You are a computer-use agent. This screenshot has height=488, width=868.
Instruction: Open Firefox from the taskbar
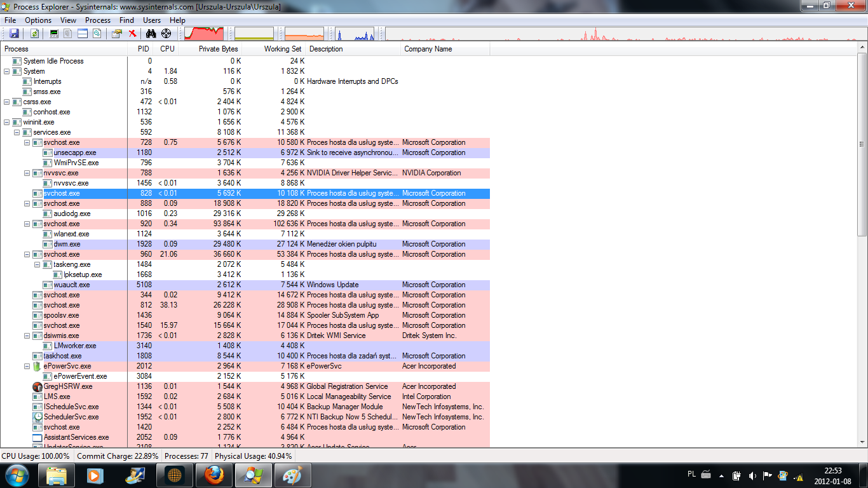click(214, 475)
